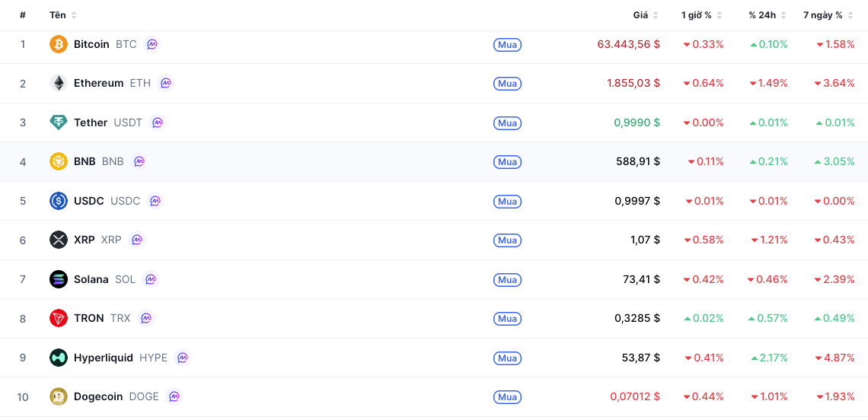Open the Ethereum name link
Screen dimensions: 868x420
[98, 83]
